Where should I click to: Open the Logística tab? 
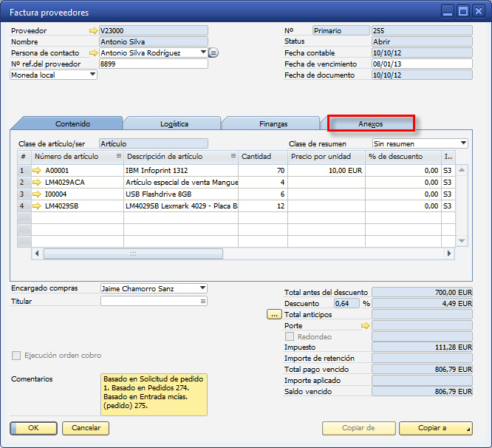click(174, 124)
